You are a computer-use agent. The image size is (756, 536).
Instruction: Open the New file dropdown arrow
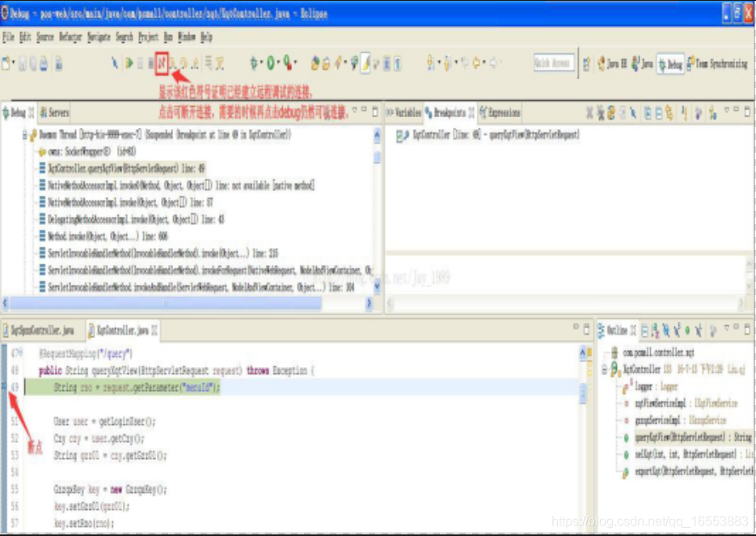(14, 63)
